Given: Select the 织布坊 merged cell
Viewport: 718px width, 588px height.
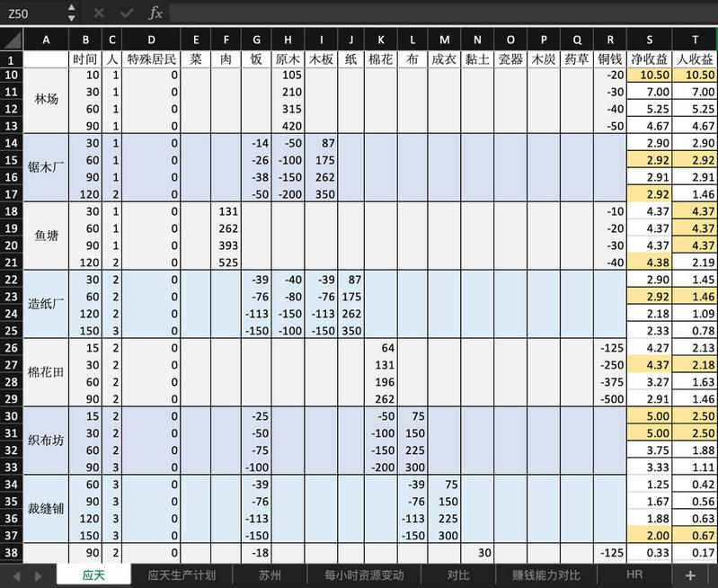Looking at the screenshot, I should tap(46, 441).
